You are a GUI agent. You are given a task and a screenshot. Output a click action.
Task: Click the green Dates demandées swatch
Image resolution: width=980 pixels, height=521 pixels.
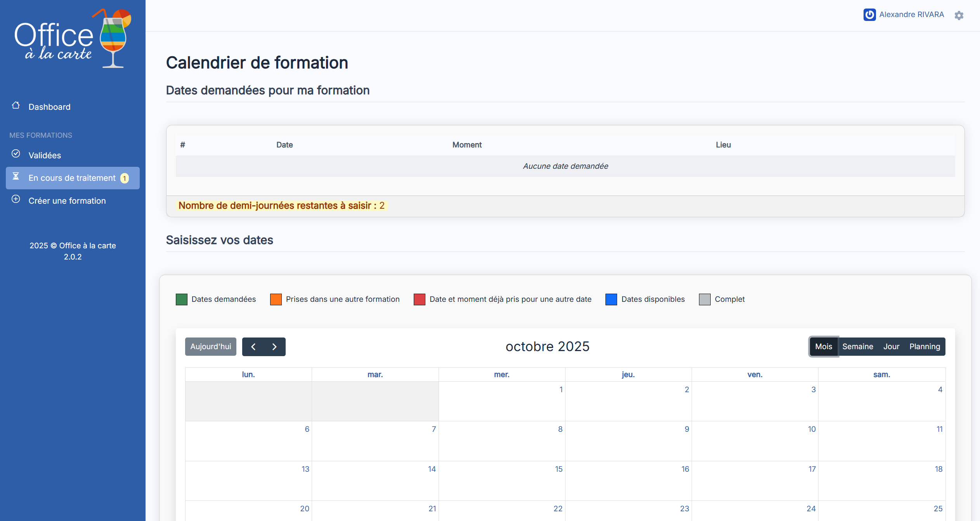tap(181, 299)
